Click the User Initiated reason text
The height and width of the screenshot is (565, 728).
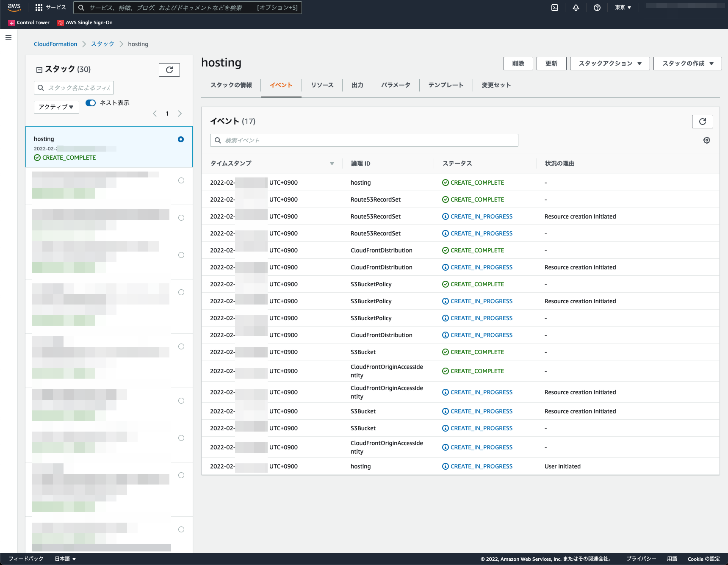(562, 466)
